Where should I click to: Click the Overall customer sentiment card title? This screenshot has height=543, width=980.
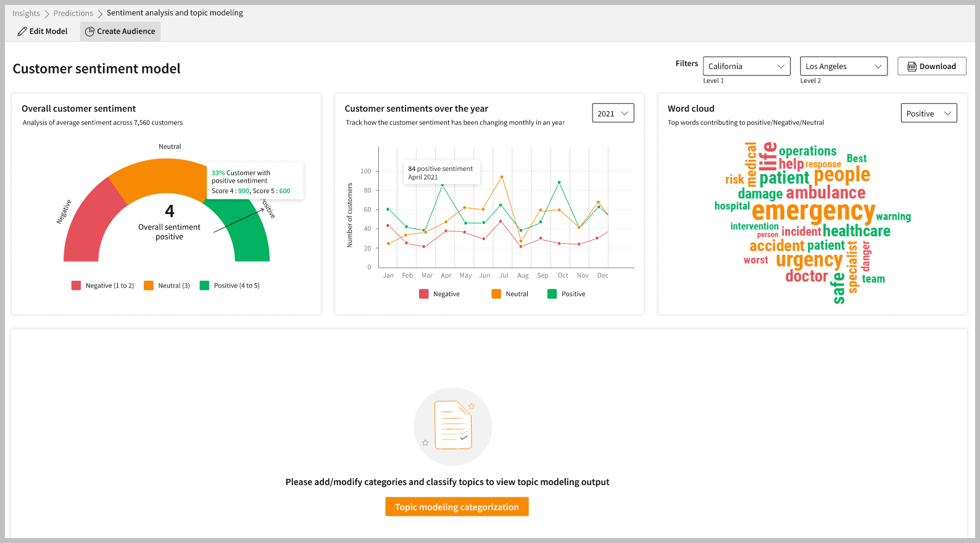coord(78,109)
